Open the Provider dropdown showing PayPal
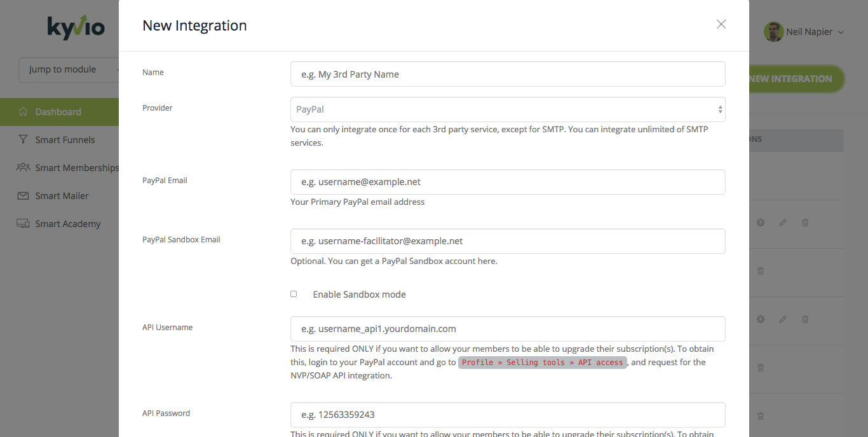Viewport: 868px width, 437px height. (x=508, y=109)
